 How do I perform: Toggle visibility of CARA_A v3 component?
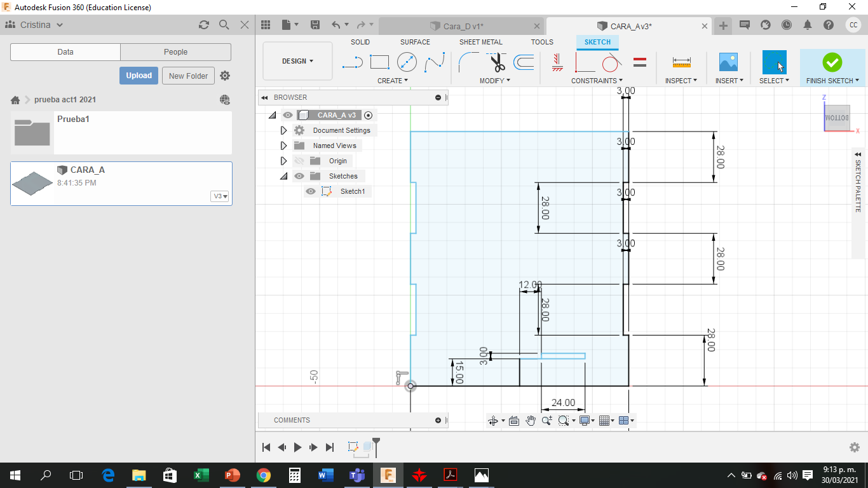pyautogui.click(x=288, y=115)
